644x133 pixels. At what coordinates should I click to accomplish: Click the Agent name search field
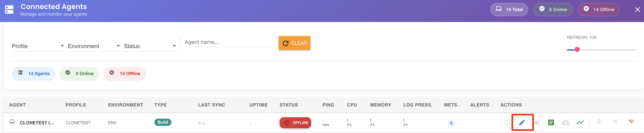(x=229, y=42)
